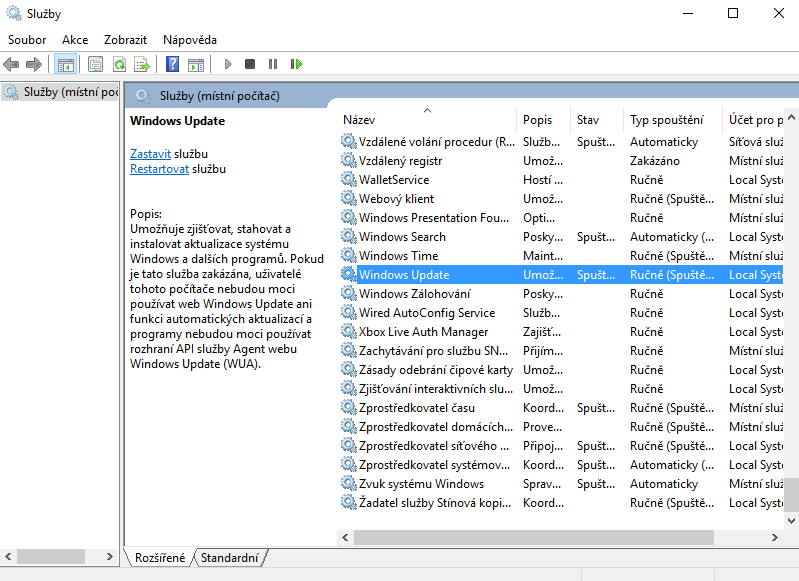Screen dimensions: 799x581
Task: Click gear icon of Windows Search row
Action: pyautogui.click(x=349, y=236)
